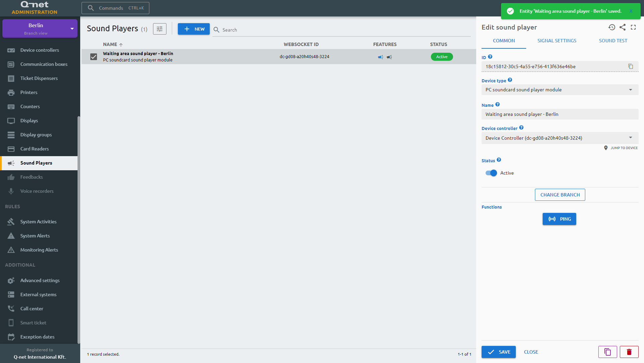Expand edit panel to fullscreen
Viewport: 644px width, 363px height.
(x=633, y=27)
